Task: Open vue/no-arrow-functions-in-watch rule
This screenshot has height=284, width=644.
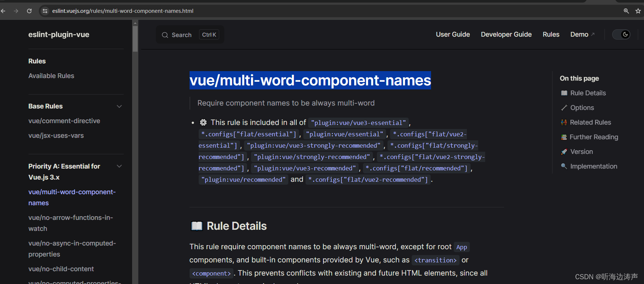Action: 71,223
